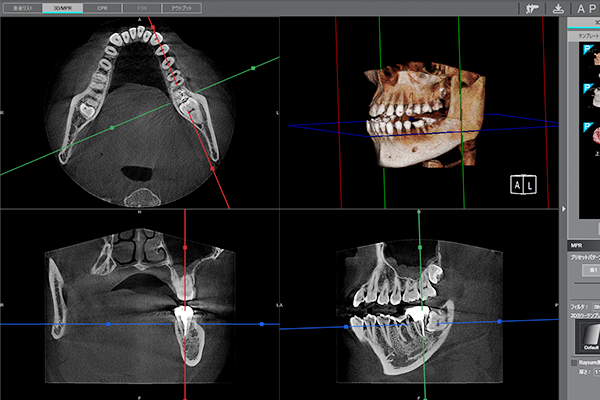Click the grayed-out FSN tab
600x400 pixels.
tap(142, 8)
